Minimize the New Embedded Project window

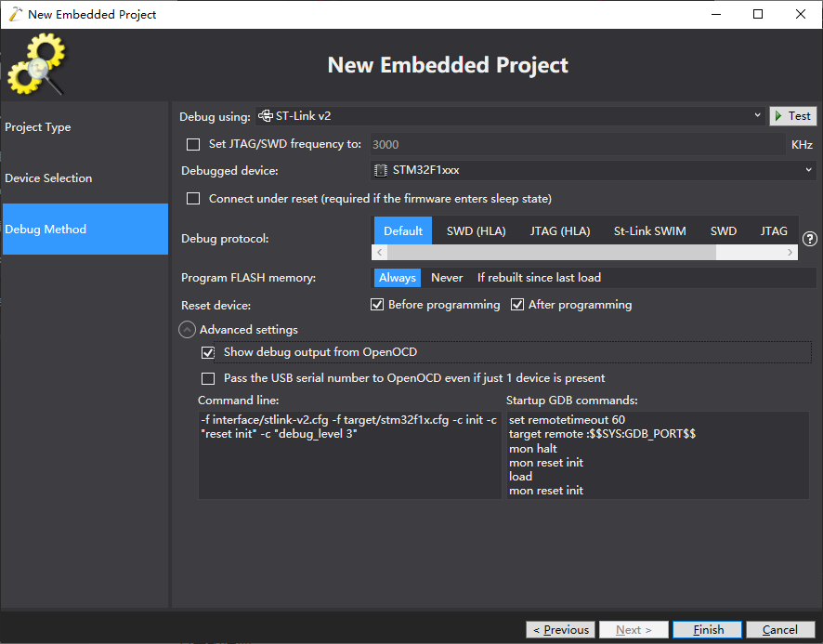coord(716,14)
